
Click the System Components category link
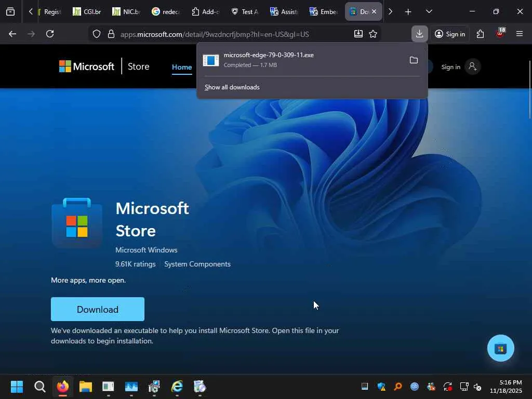pyautogui.click(x=197, y=264)
